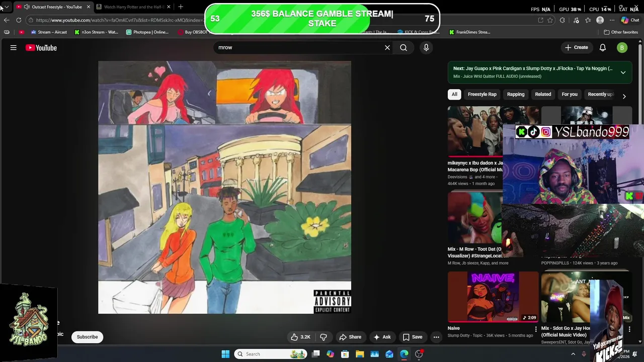The height and width of the screenshot is (362, 644).
Task: Select the Freestyle Rap filter chip
Action: pos(482,94)
